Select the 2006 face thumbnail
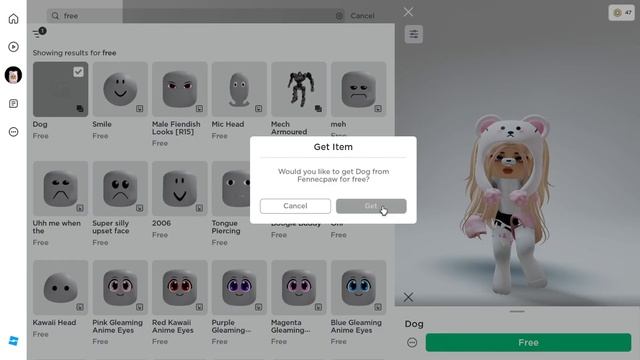 pyautogui.click(x=180, y=189)
